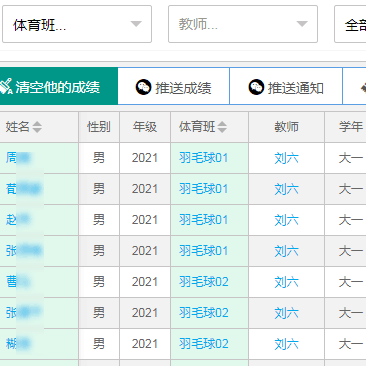
Task: Click the 年级 column header
Action: 145,127
